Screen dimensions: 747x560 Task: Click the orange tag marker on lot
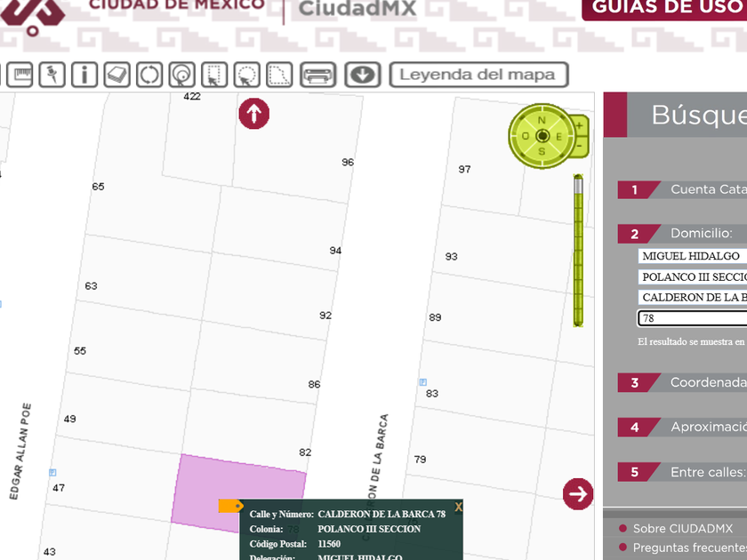(231, 506)
